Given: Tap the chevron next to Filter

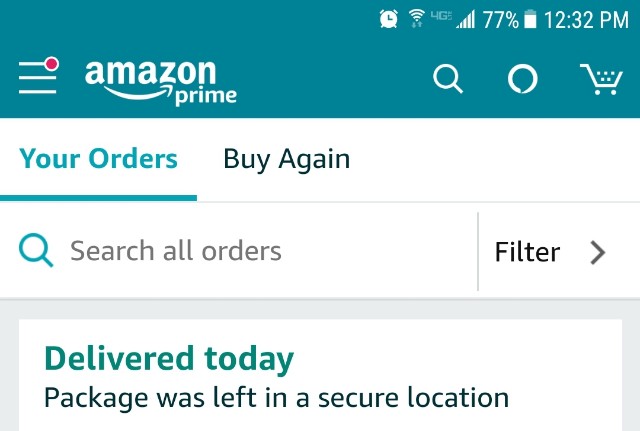Looking at the screenshot, I should click(598, 253).
